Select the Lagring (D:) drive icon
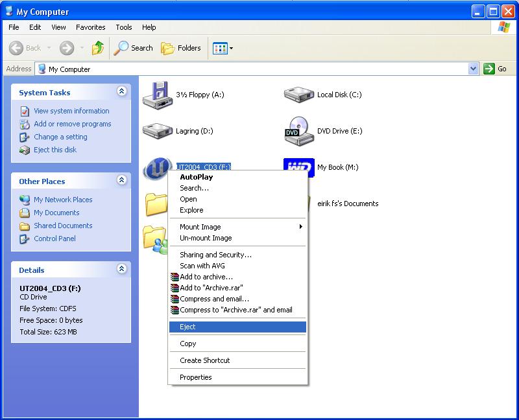 (x=156, y=131)
